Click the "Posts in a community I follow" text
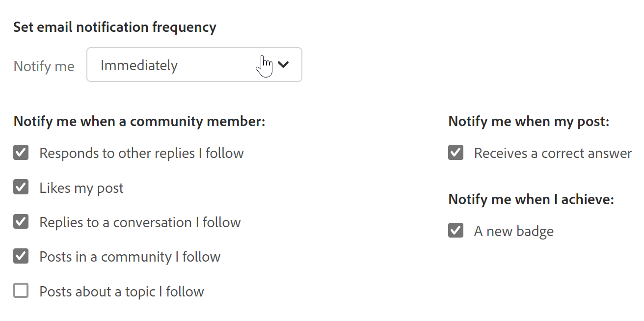The width and height of the screenshot is (644, 321). (x=130, y=257)
